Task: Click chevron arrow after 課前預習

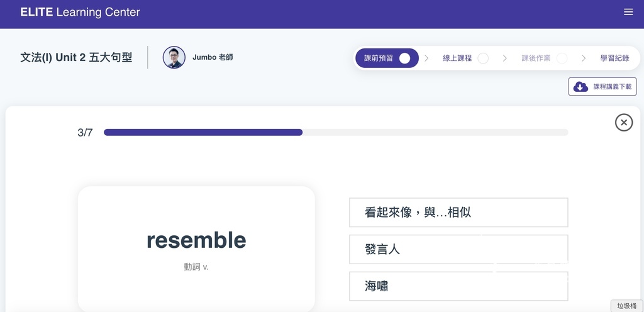Action: [426, 58]
